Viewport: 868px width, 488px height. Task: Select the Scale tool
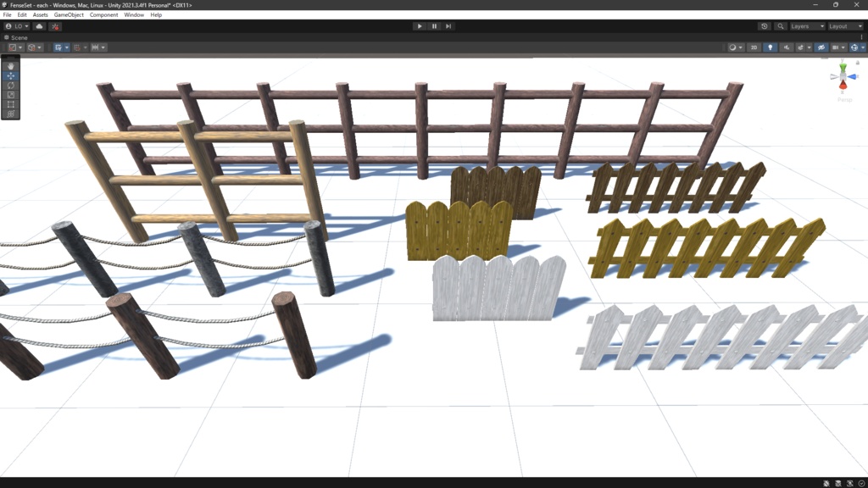click(x=10, y=95)
